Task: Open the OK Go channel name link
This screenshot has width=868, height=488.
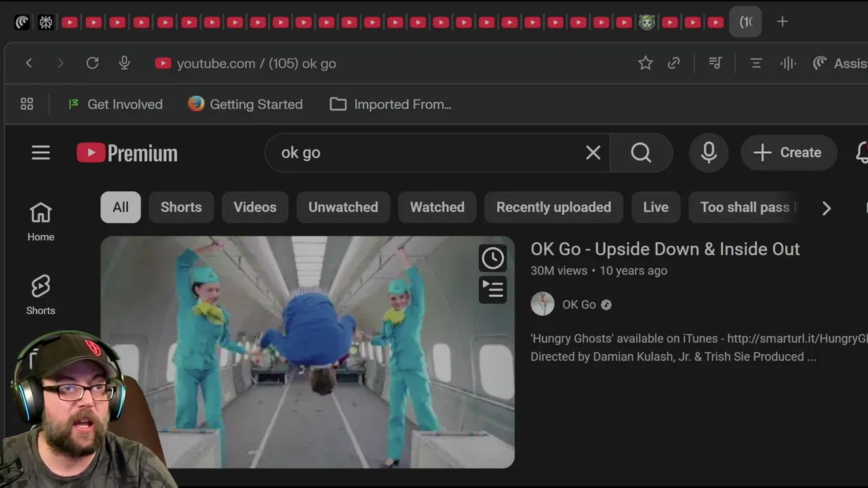Action: pos(579,304)
